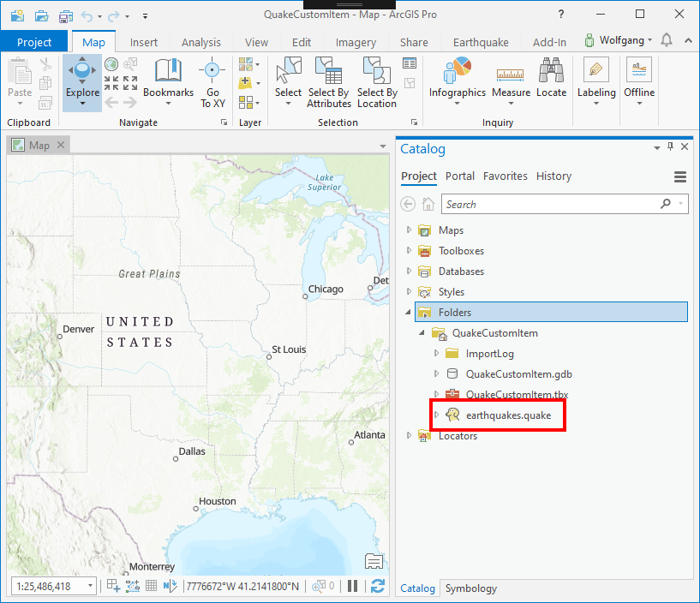Choose the Select arrow tool
700x603 pixels.
[289, 70]
